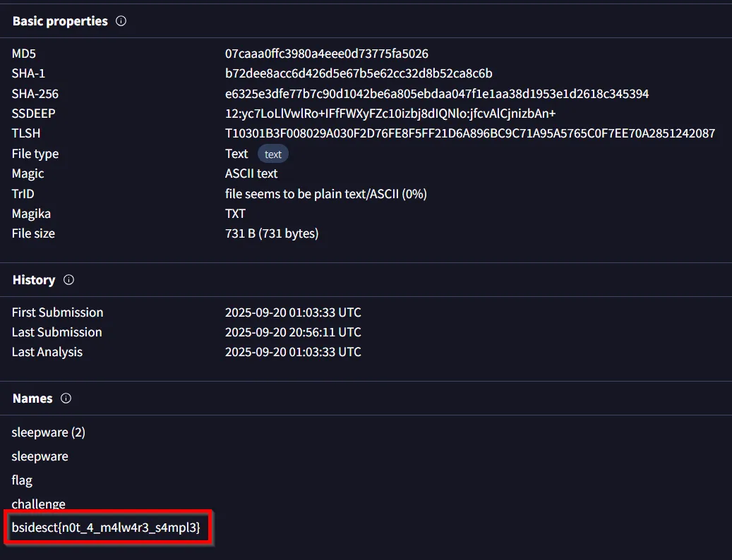Click the info icon next to History

pos(68,280)
